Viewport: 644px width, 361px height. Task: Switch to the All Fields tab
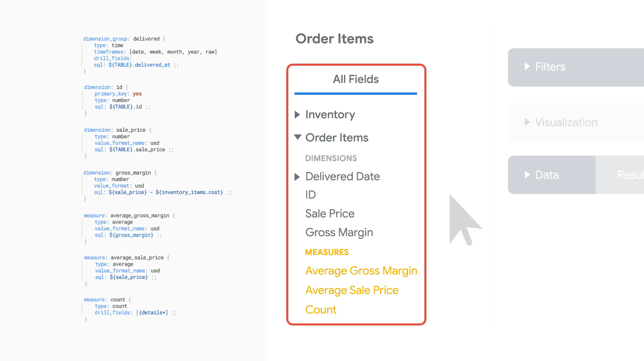(x=355, y=79)
